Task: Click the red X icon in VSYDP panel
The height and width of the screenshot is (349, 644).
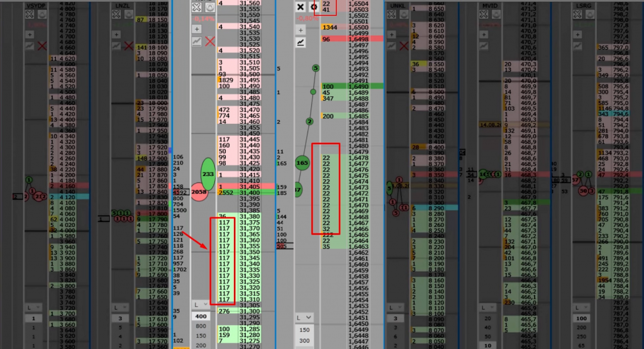Action: 42,45
